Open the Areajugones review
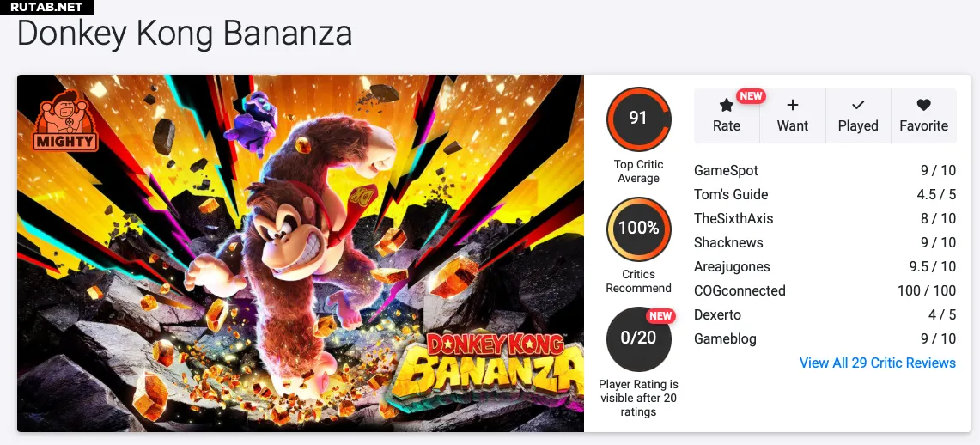980x445 pixels. [825, 267]
